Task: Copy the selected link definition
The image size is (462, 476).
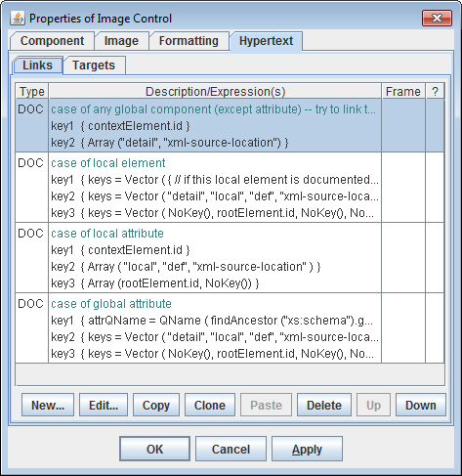Action: pos(156,405)
